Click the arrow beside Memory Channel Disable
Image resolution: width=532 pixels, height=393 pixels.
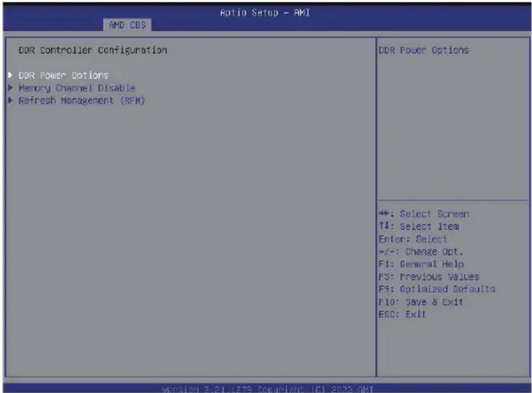10,88
